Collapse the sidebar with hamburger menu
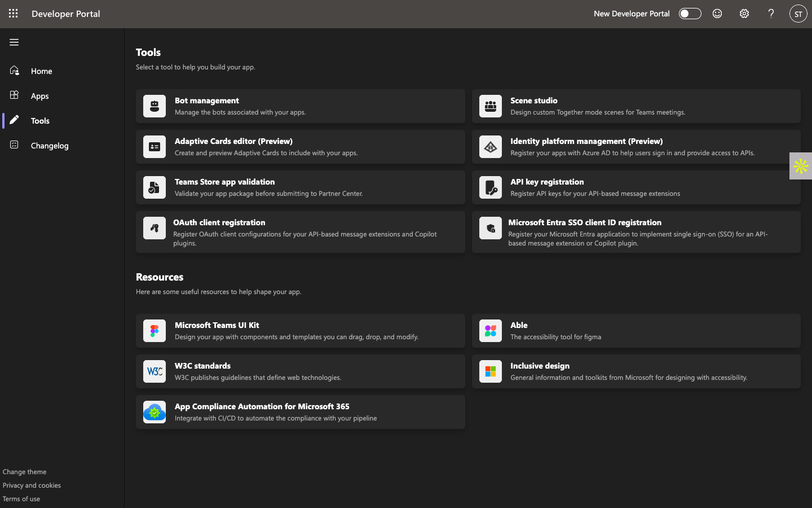Image resolution: width=812 pixels, height=508 pixels. pyautogui.click(x=14, y=42)
